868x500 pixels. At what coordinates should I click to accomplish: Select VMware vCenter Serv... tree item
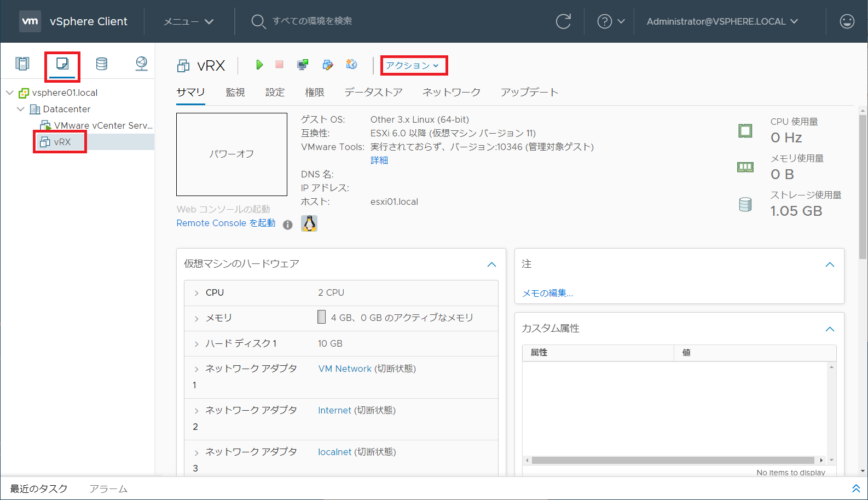[x=103, y=125]
